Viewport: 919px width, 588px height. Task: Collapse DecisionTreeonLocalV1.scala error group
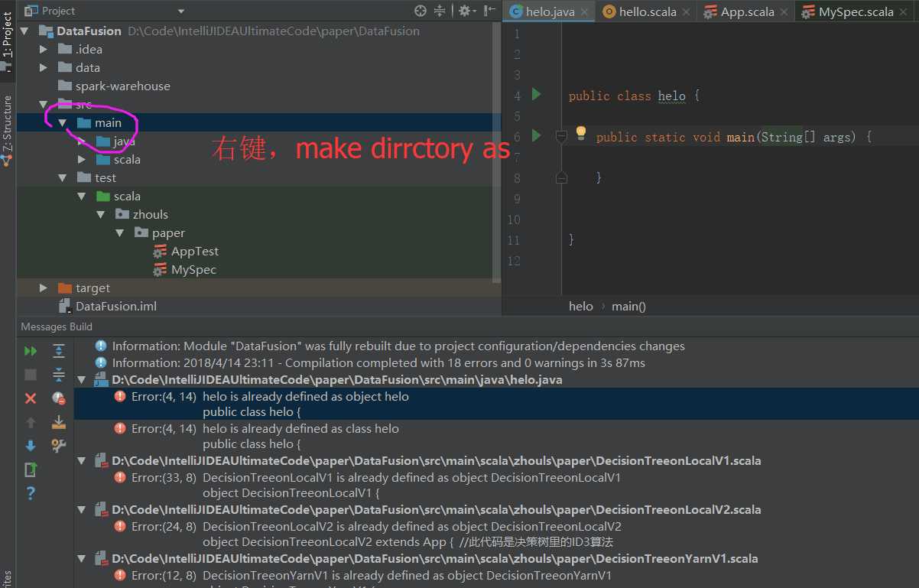coord(82,461)
